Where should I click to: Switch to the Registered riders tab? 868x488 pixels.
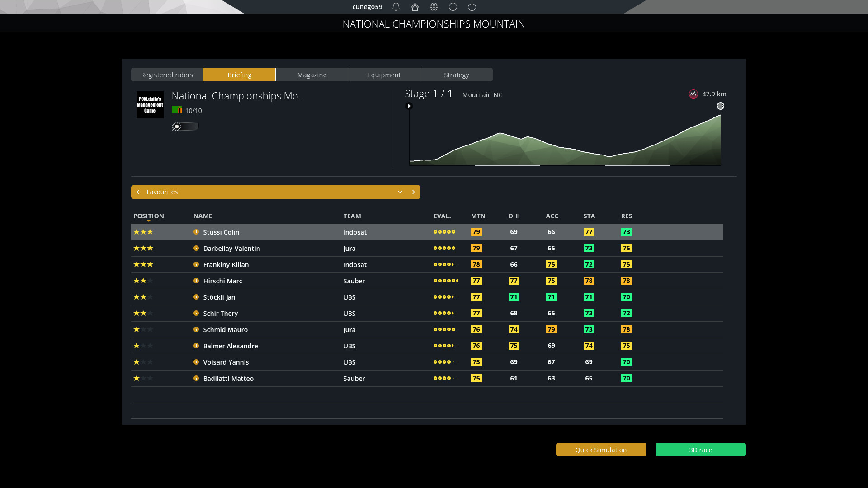(167, 75)
